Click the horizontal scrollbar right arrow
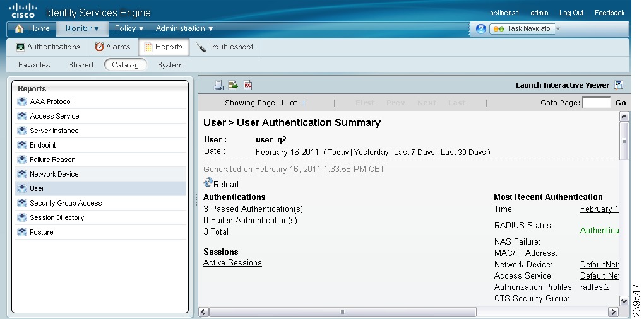The height and width of the screenshot is (319, 644). point(613,312)
